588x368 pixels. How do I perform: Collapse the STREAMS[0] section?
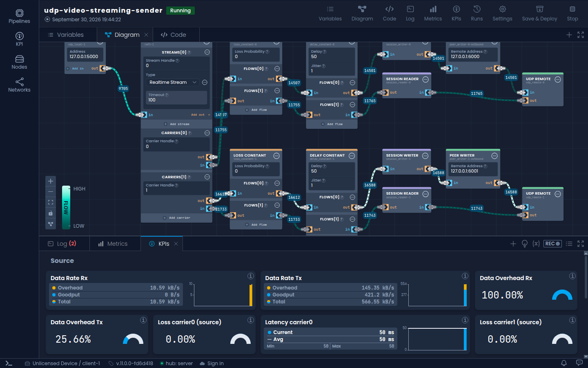(207, 52)
